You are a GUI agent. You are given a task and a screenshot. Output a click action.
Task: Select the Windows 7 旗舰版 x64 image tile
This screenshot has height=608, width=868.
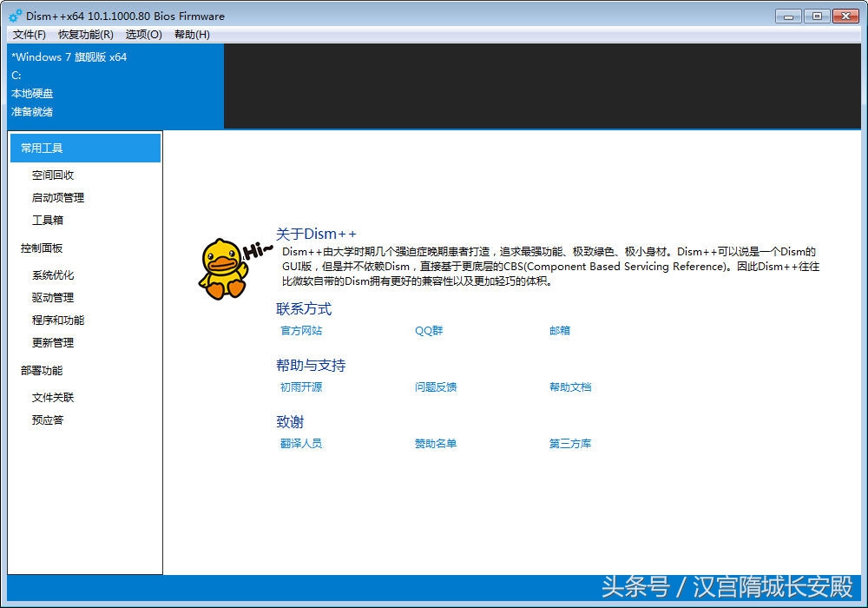(115, 85)
